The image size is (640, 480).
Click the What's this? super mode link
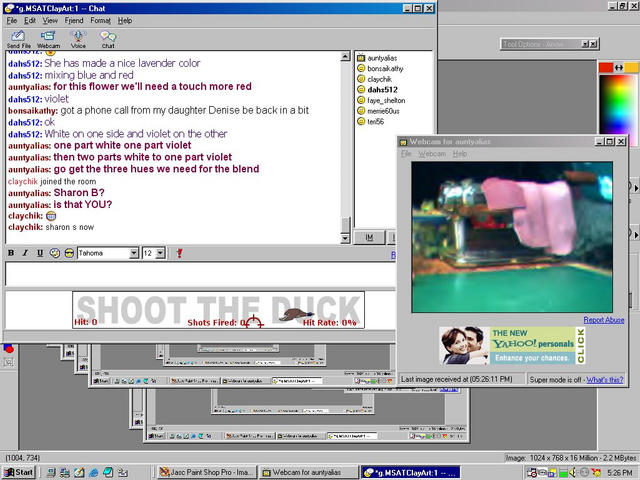click(605, 380)
